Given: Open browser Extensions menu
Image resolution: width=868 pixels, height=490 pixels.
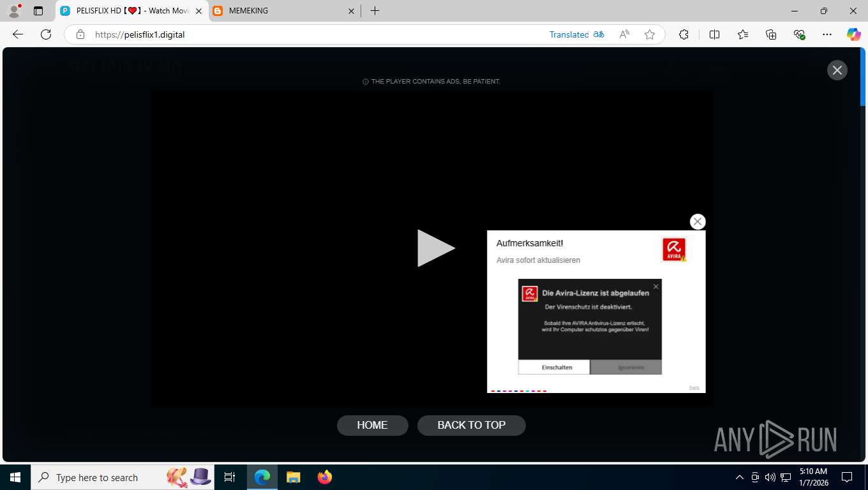Looking at the screenshot, I should click(684, 34).
